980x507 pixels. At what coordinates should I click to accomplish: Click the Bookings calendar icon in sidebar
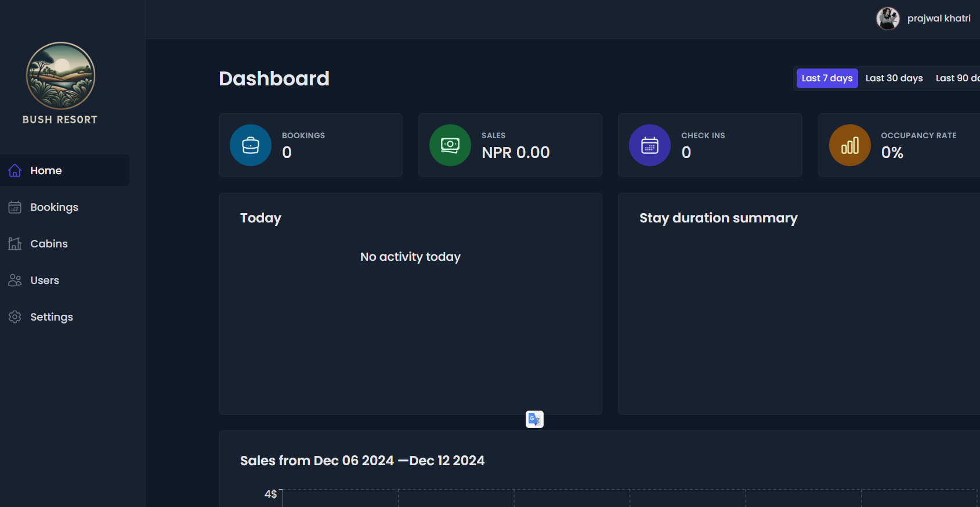[x=15, y=207]
